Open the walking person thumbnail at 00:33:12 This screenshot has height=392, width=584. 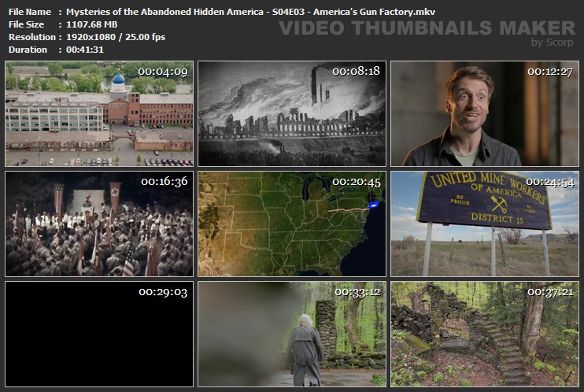point(292,335)
